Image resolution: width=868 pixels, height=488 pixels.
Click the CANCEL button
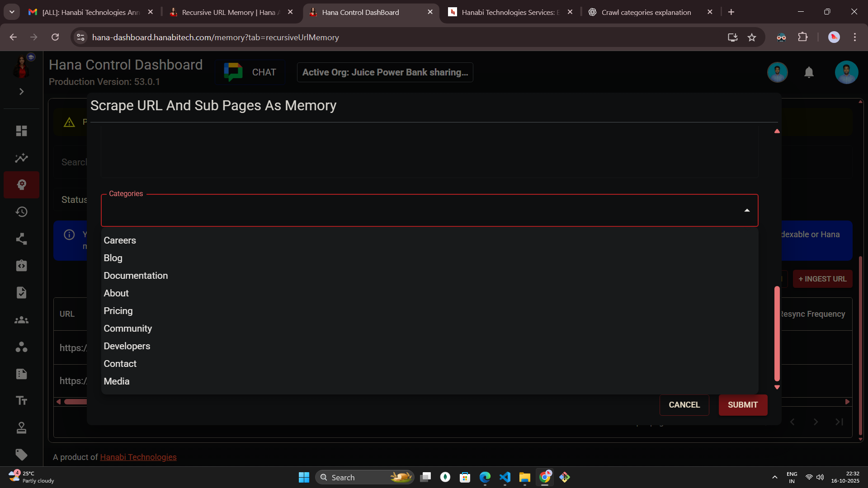click(684, 405)
